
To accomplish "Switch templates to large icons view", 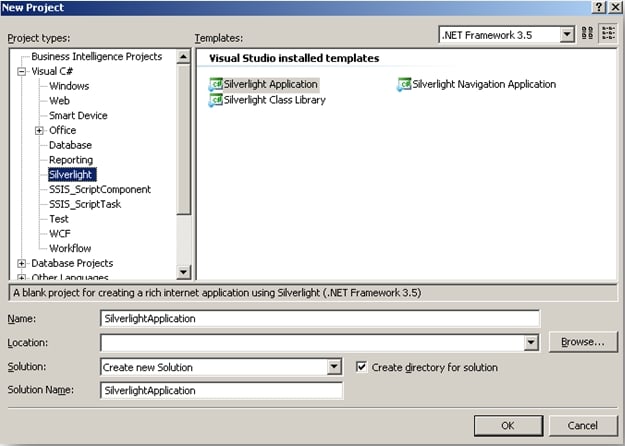I will click(588, 33).
